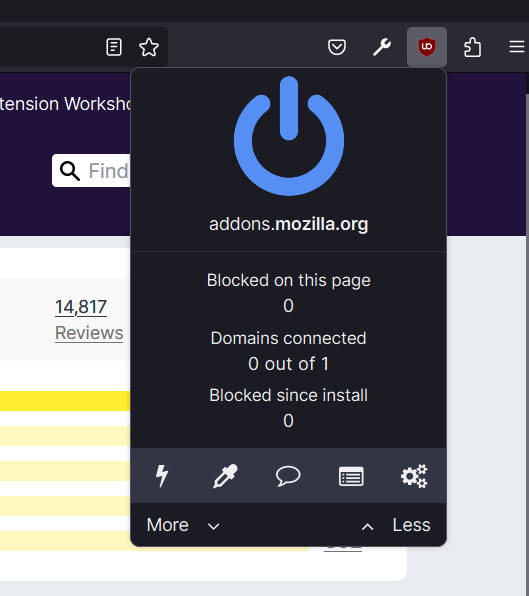The image size is (529, 596).
Task: Click the uBlock Origin shield toolbar icon
Action: [x=427, y=47]
